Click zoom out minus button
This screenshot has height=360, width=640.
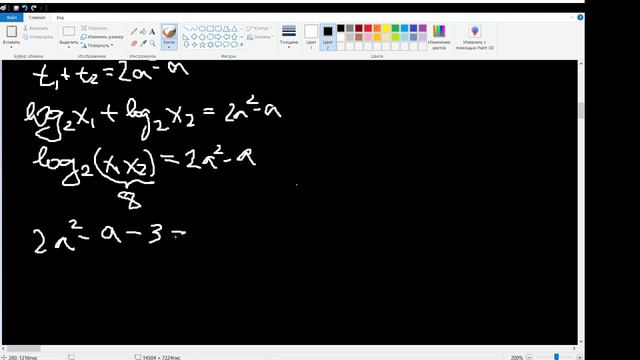coord(529,357)
